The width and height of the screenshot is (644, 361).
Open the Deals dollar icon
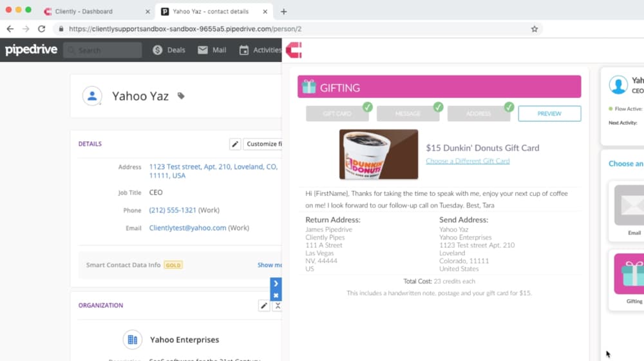[x=157, y=50]
